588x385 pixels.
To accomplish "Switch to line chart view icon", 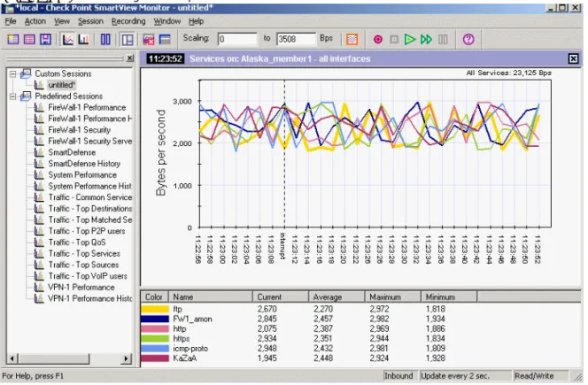I will coord(68,39).
